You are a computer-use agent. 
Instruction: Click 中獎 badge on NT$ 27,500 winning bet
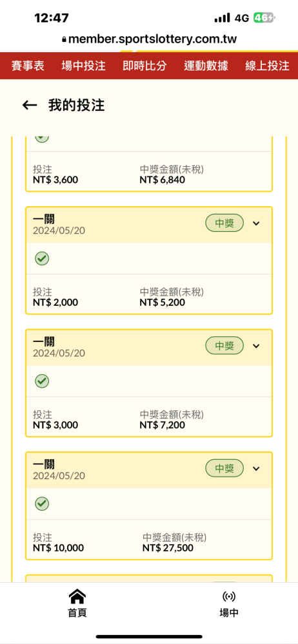(x=224, y=469)
